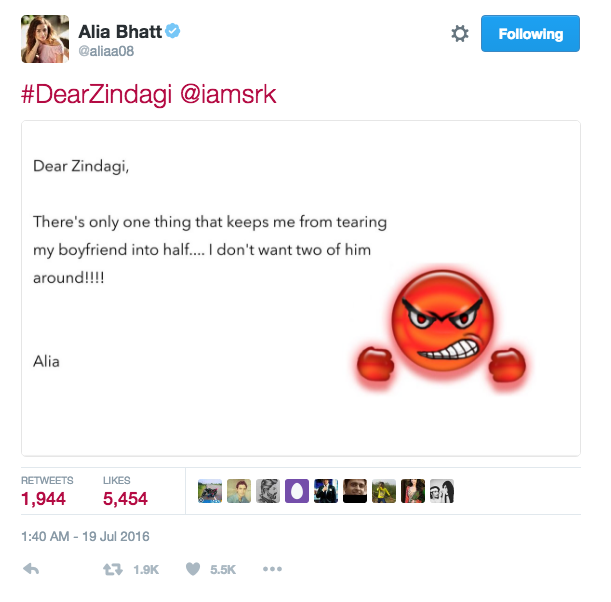Click the last black-and-white liker avatar
The width and height of the screenshot is (611, 602).
[x=442, y=491]
